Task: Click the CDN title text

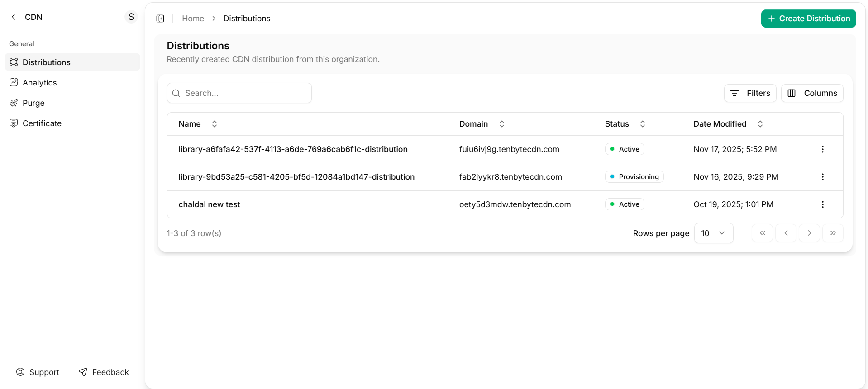Action: (x=33, y=17)
